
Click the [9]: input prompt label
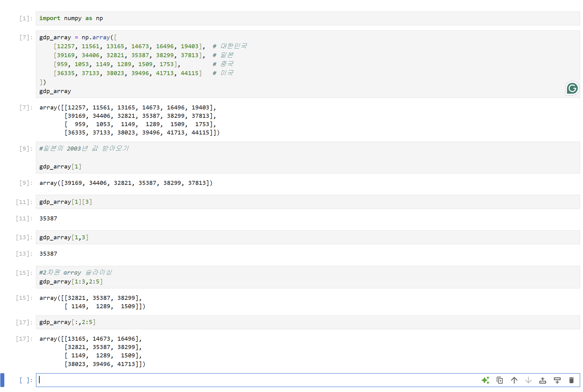point(26,149)
